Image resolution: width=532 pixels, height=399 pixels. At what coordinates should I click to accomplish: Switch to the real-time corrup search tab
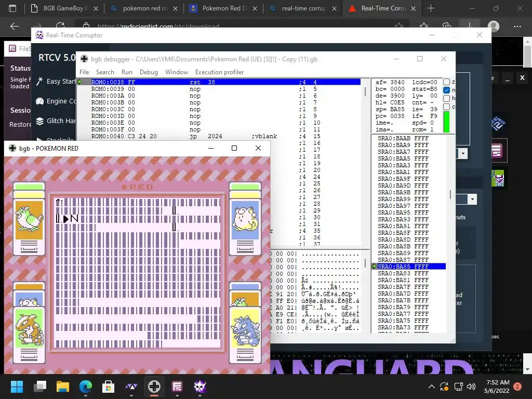[303, 8]
